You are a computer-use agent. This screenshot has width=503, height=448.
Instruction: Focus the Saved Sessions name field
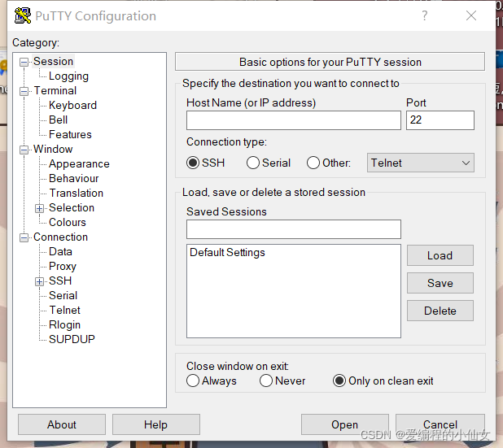tap(294, 229)
